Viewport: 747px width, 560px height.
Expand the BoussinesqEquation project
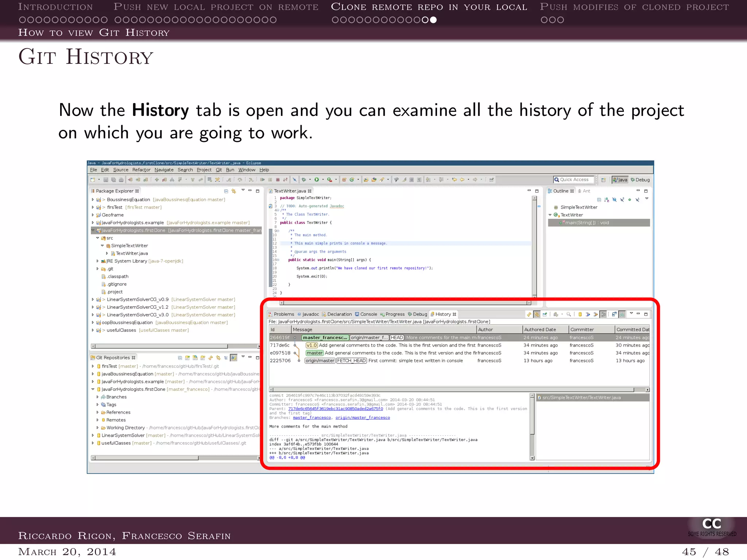(x=93, y=200)
